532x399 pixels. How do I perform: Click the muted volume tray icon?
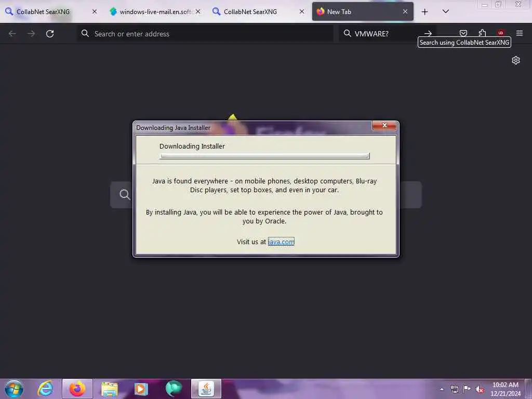coord(480,390)
